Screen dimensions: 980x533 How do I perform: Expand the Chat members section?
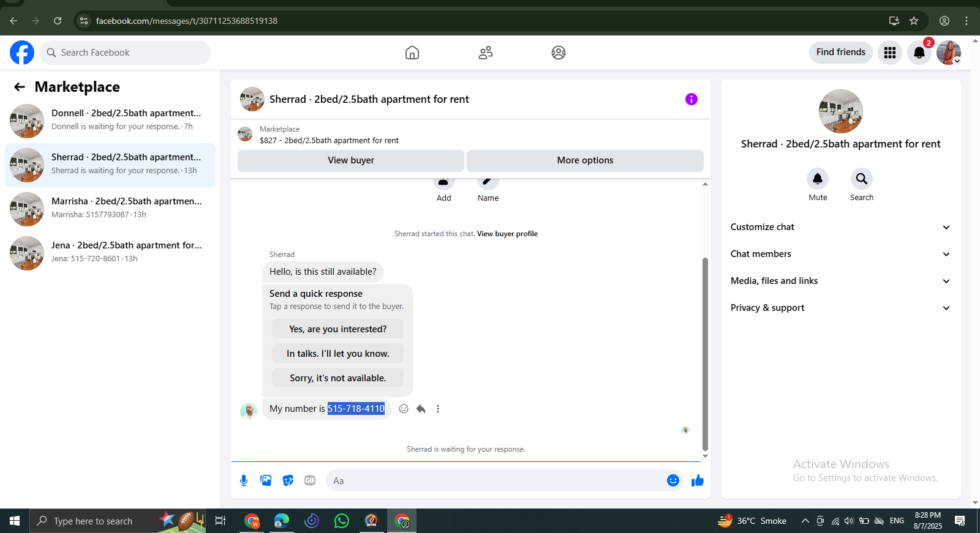tap(840, 254)
